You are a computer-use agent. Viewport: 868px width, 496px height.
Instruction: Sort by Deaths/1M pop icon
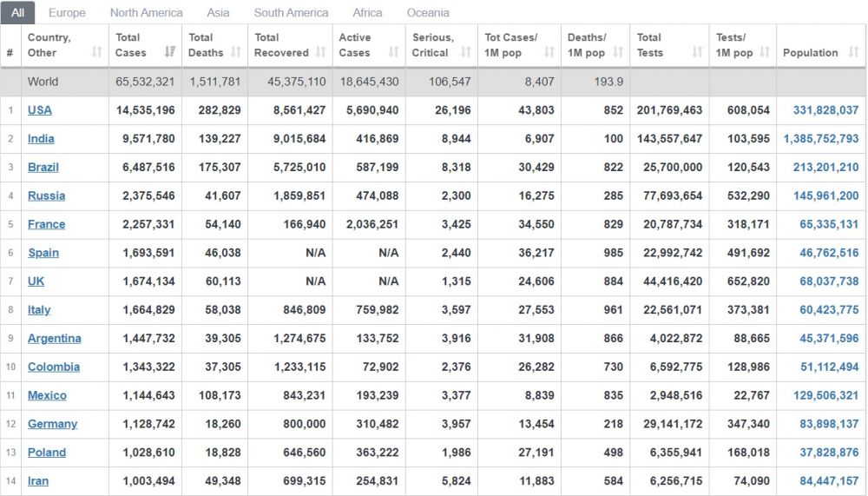(617, 52)
